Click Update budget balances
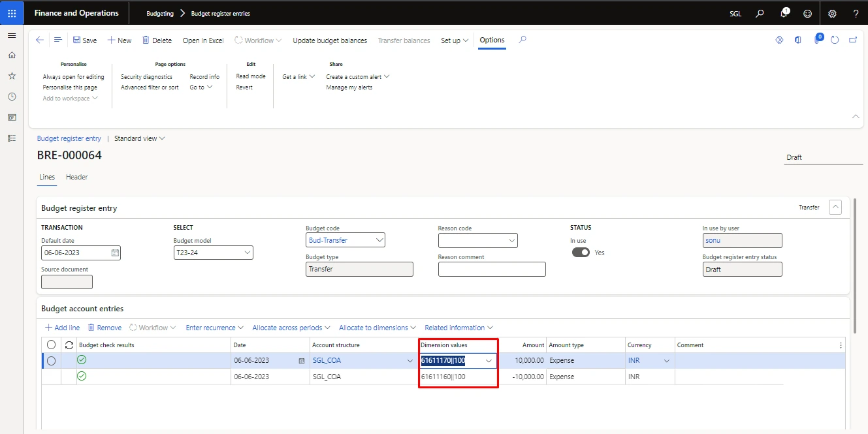Screen dimensions: 868x434 tap(330, 40)
